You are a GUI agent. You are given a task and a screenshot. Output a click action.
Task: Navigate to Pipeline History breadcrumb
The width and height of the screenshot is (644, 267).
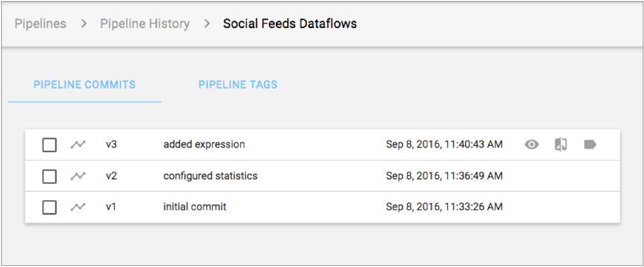coord(145,24)
